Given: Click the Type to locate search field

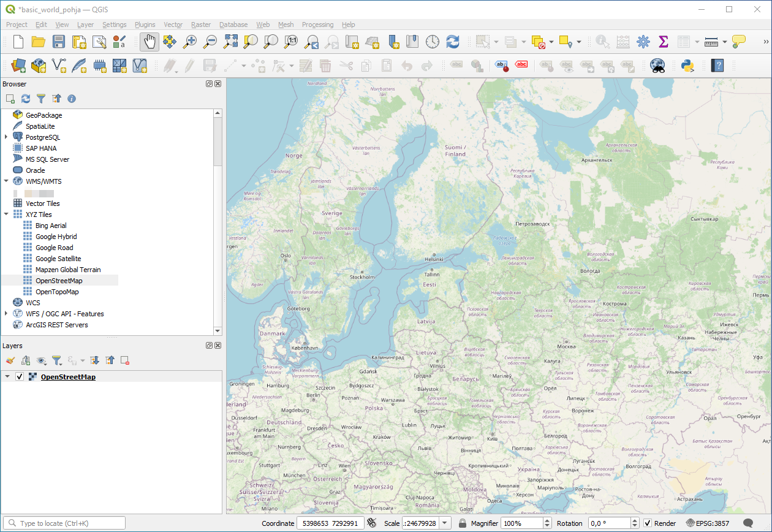Looking at the screenshot, I should click(x=64, y=523).
